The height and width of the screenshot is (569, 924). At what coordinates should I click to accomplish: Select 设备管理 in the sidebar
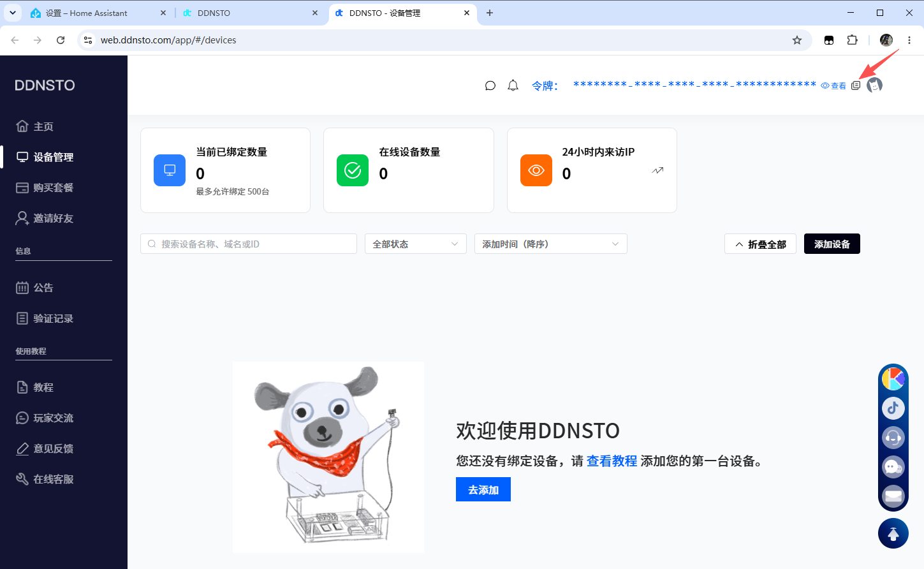pos(45,157)
